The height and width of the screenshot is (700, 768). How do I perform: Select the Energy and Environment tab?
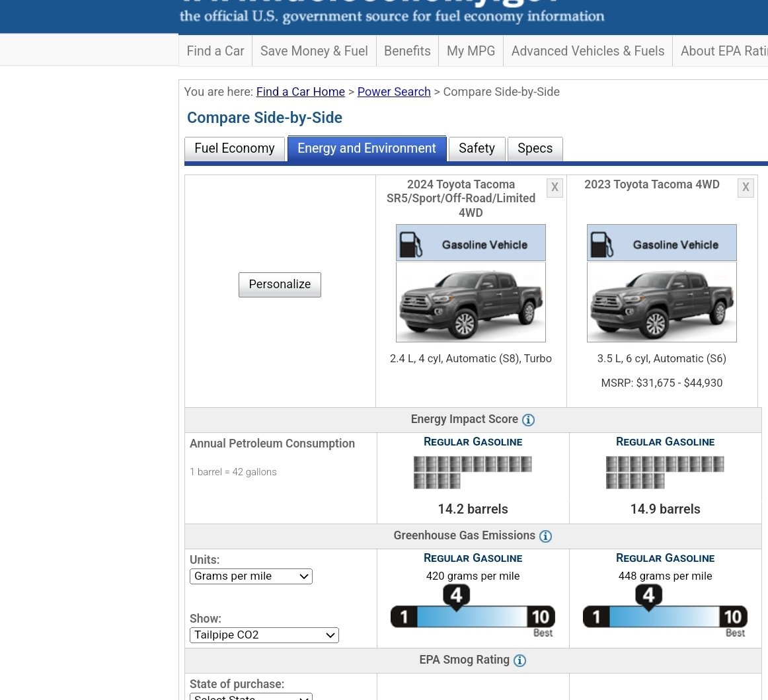(x=367, y=149)
